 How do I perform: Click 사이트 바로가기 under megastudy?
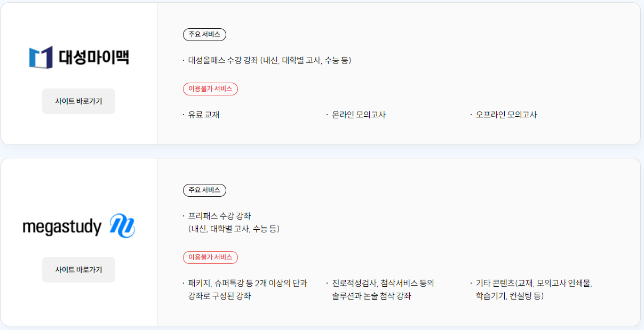78,270
